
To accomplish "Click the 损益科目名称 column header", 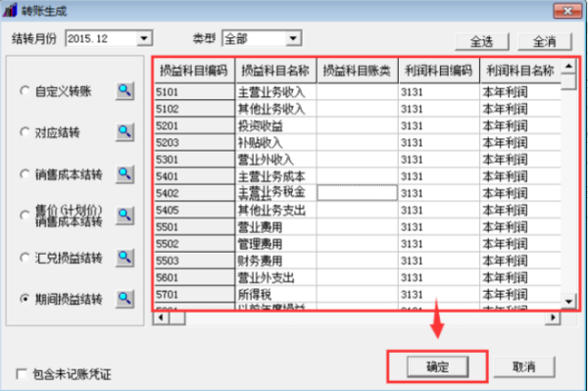I will 275,71.
